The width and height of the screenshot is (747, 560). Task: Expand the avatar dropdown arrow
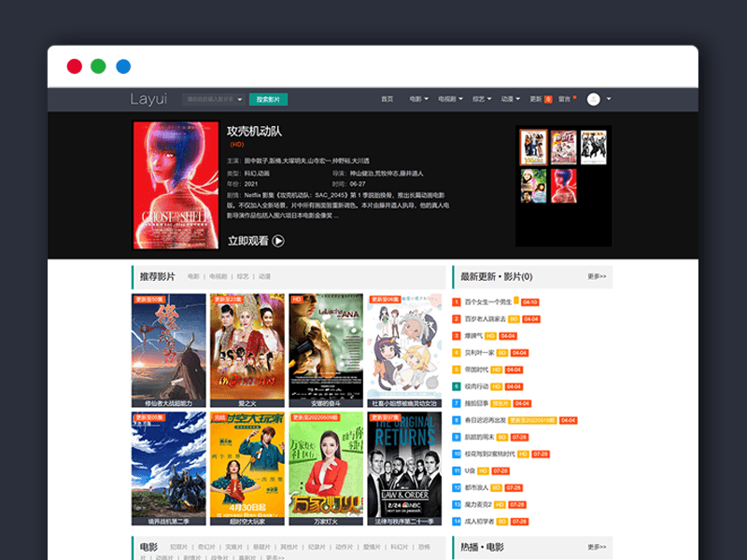(x=609, y=99)
